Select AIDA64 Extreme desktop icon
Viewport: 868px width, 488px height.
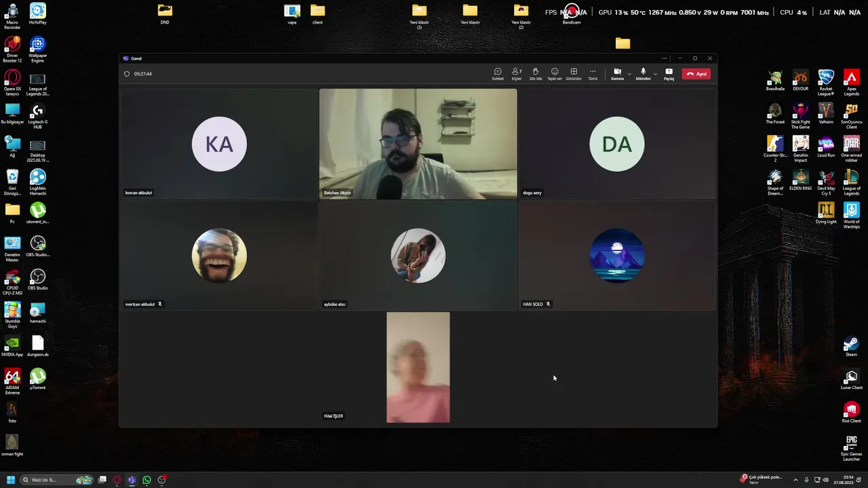click(x=12, y=382)
